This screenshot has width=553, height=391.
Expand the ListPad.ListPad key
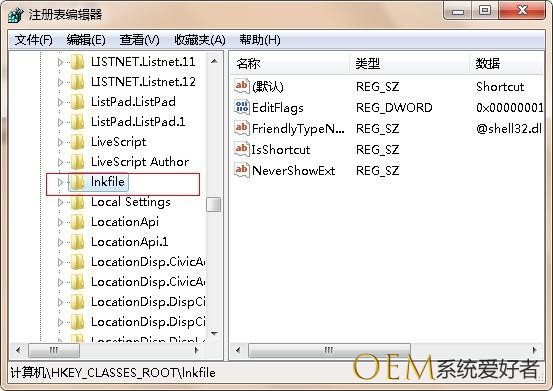click(60, 102)
